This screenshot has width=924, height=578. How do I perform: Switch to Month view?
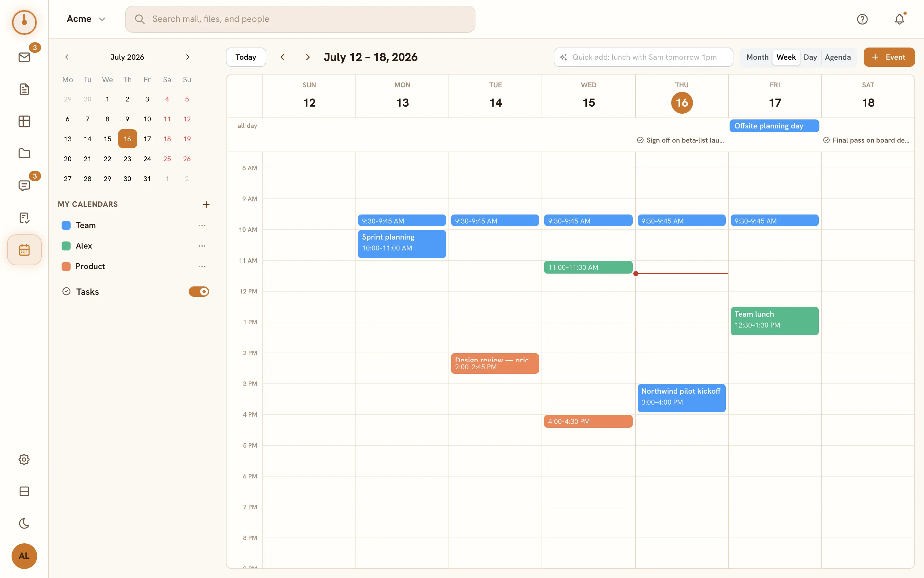click(x=757, y=57)
